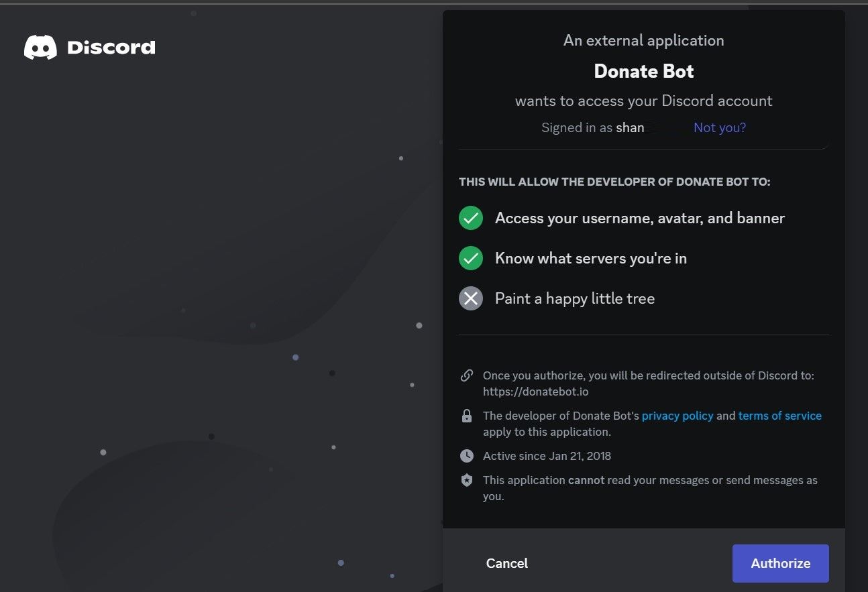Image resolution: width=868 pixels, height=592 pixels.
Task: Click green checkmark beside username access
Action: pos(471,218)
